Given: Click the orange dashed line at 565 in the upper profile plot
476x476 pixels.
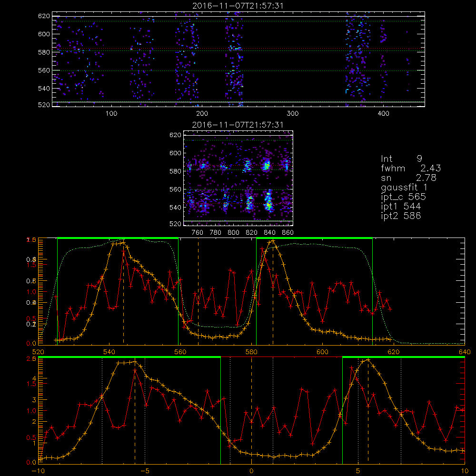Looking at the screenshot, I should pos(198,291).
